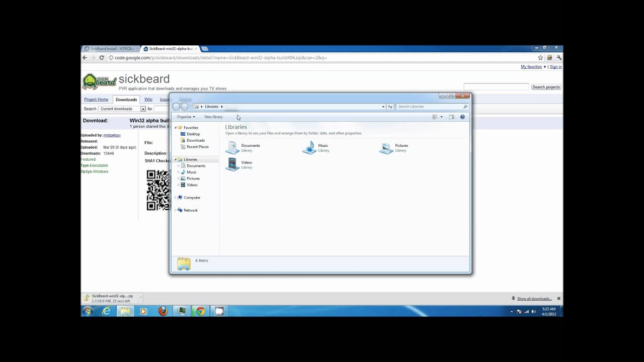Launch Internet Explorer from the taskbar
Image resolution: width=644 pixels, height=362 pixels.
[106, 311]
